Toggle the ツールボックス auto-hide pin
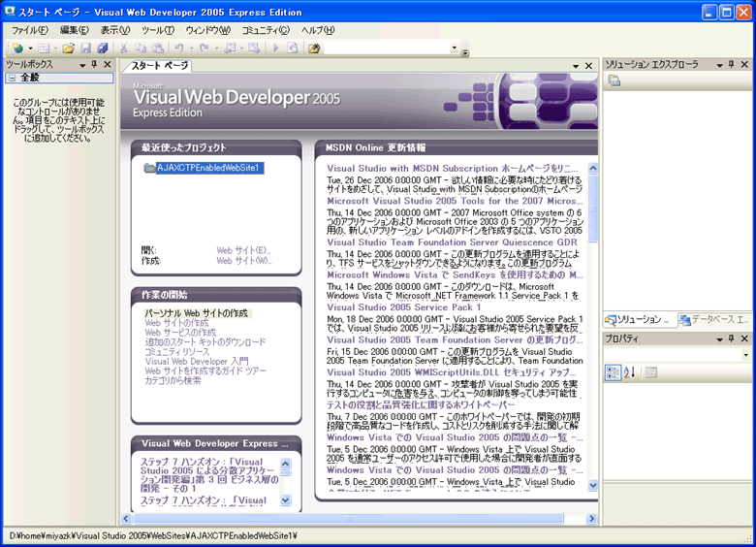The width and height of the screenshot is (756, 547). pos(95,64)
